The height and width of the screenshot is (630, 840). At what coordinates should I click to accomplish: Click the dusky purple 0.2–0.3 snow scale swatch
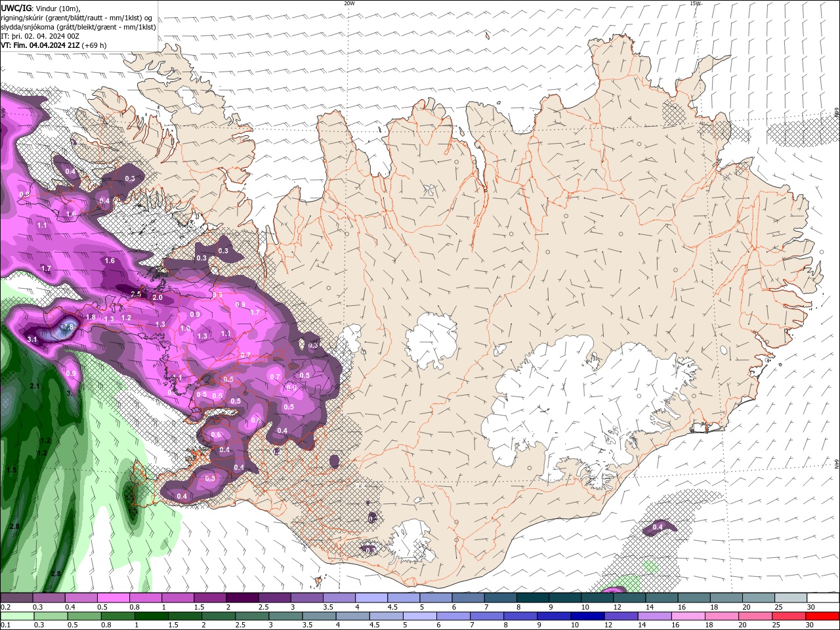tap(16, 598)
